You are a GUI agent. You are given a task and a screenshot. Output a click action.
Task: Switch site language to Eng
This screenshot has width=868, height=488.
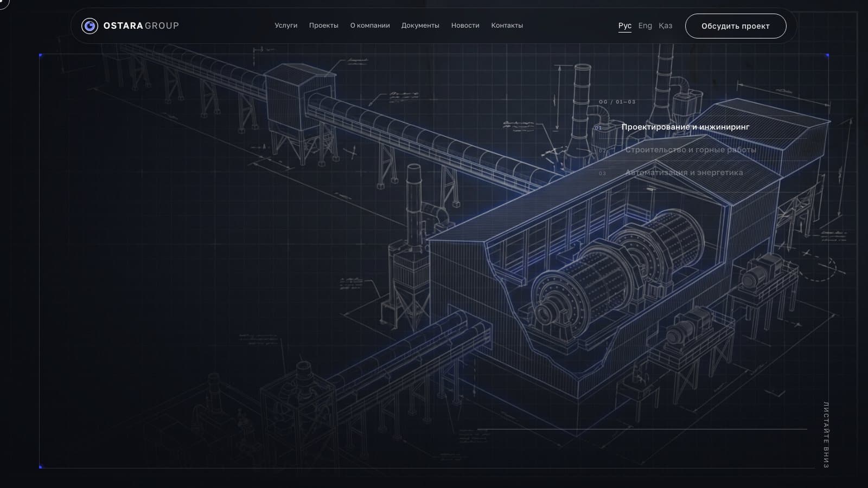(645, 25)
